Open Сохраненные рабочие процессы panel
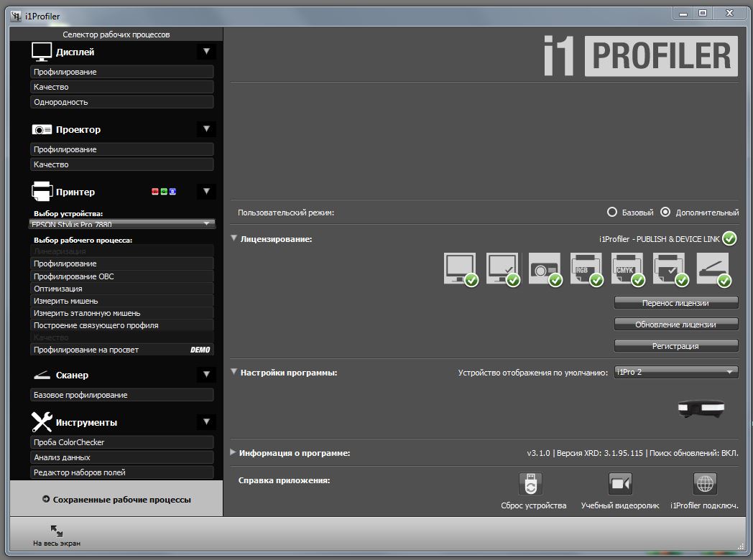Screen dimensions: 753x560 [116, 499]
